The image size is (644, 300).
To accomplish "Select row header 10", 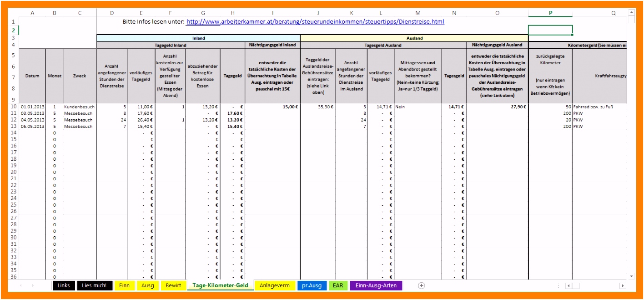I will (13, 107).
